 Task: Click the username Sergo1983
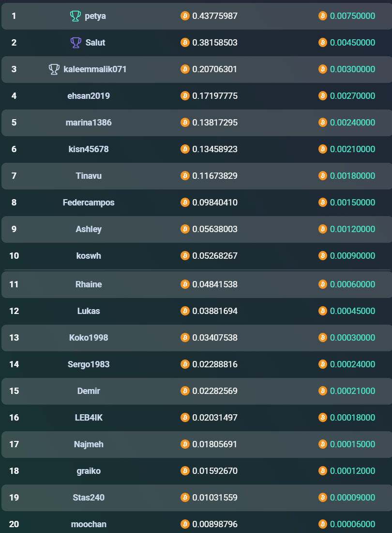click(89, 364)
